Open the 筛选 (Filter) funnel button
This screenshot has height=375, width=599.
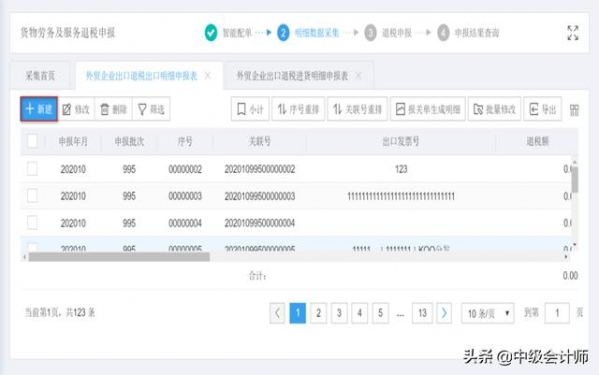click(151, 110)
